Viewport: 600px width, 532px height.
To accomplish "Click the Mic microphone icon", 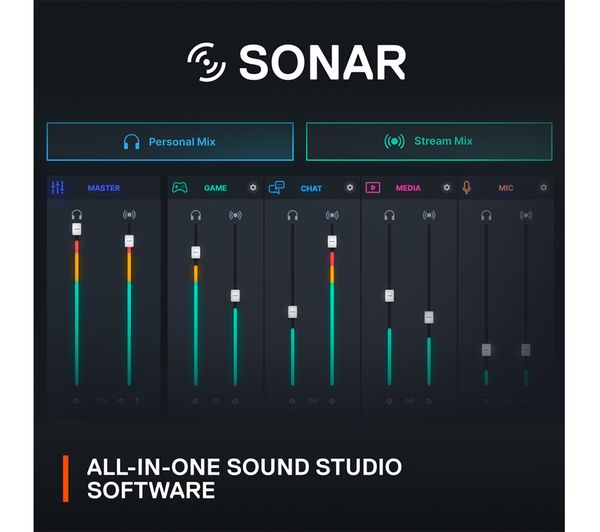I will click(x=466, y=187).
